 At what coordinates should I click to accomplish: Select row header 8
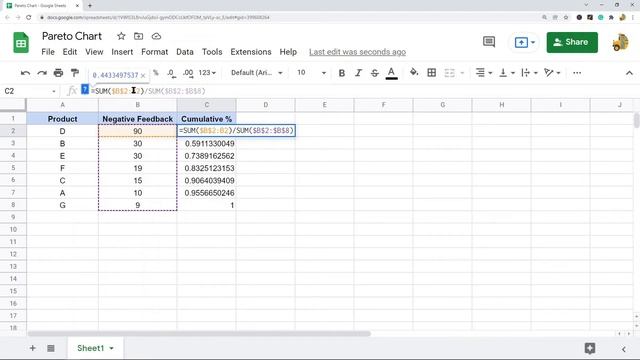click(x=13, y=205)
